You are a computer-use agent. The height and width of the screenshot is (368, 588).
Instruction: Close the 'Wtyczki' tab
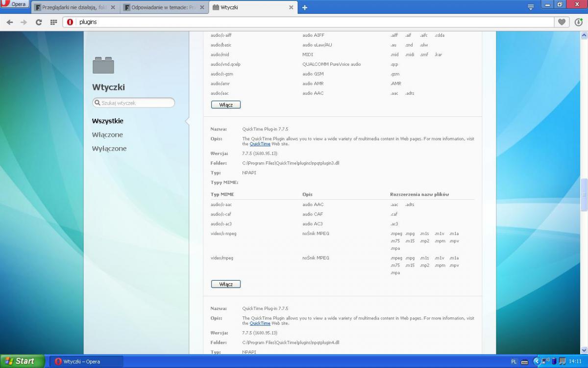[291, 7]
